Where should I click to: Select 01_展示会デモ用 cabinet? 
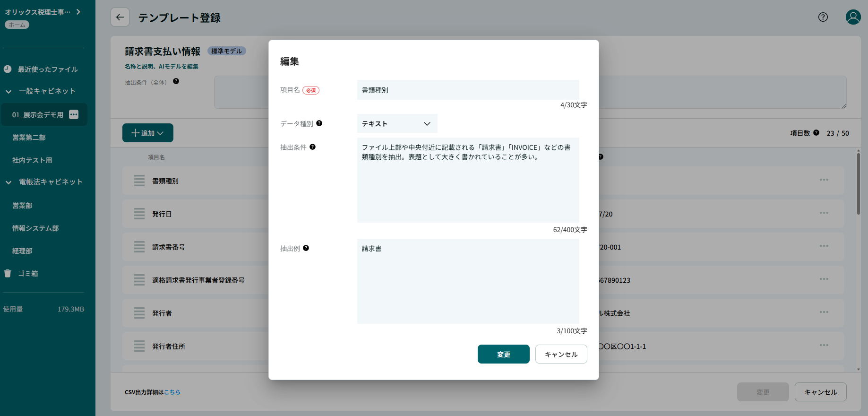[x=38, y=114]
